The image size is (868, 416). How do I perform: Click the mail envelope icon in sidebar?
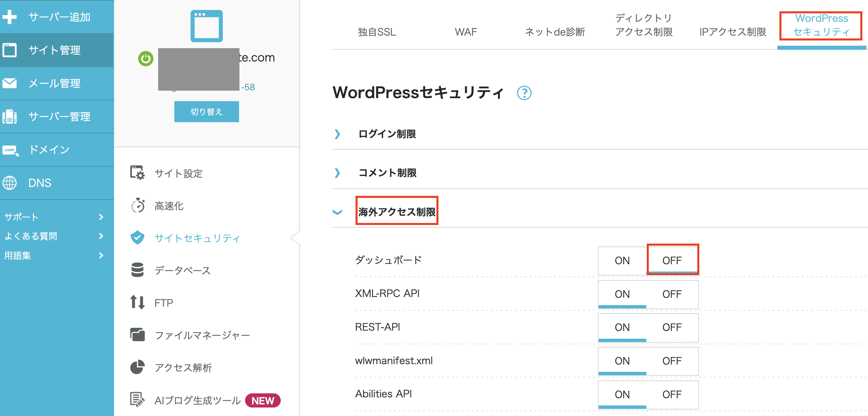tap(10, 83)
